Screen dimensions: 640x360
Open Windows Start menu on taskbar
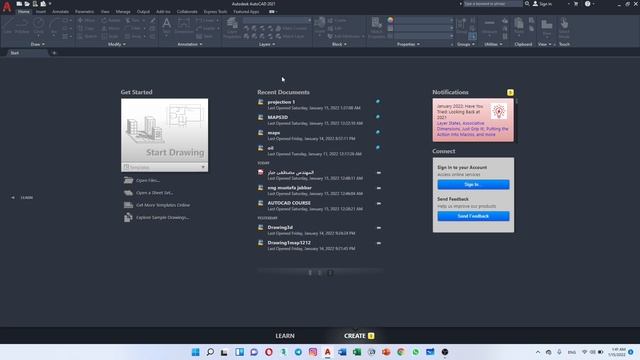pos(196,352)
